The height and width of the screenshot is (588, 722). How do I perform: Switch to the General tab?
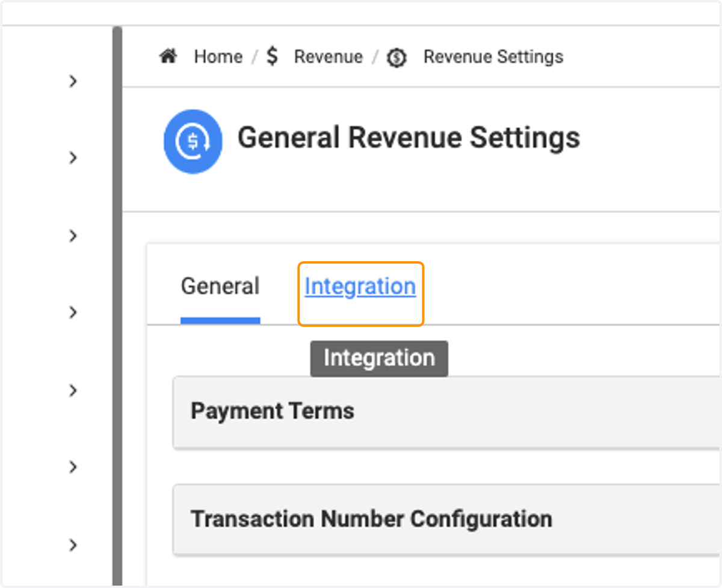pos(220,286)
